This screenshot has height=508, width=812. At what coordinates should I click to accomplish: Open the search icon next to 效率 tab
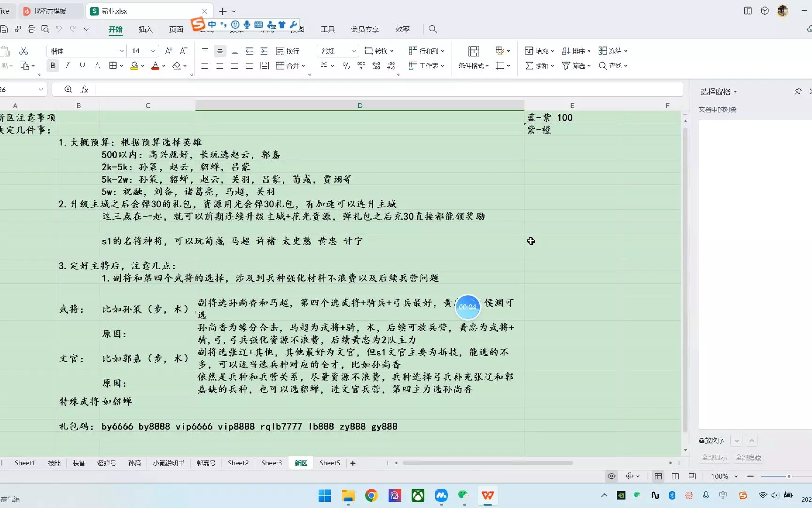tap(433, 29)
